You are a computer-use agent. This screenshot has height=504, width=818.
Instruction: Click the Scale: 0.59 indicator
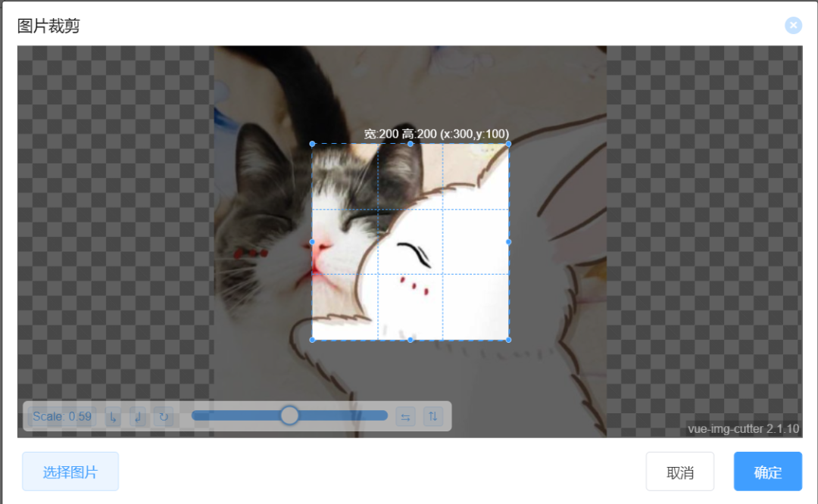coord(62,416)
